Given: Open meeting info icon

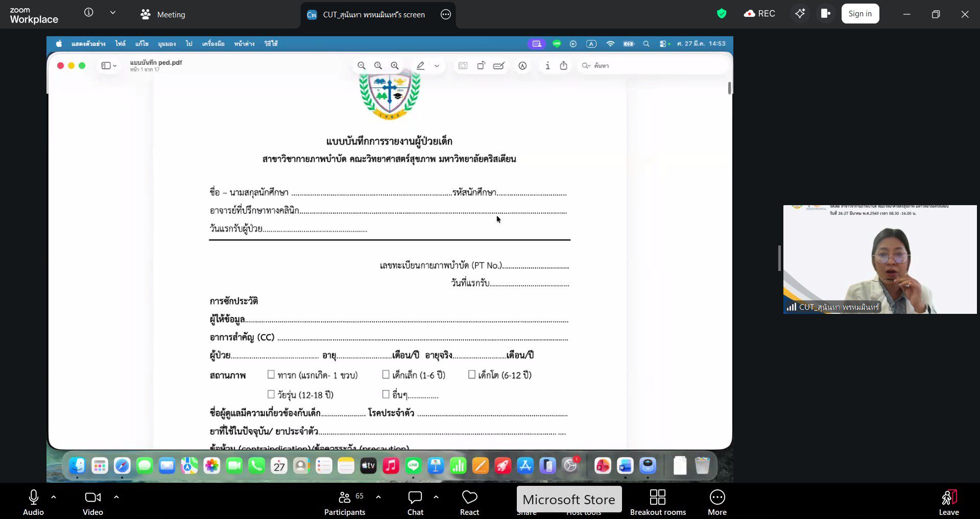Looking at the screenshot, I should click(89, 13).
